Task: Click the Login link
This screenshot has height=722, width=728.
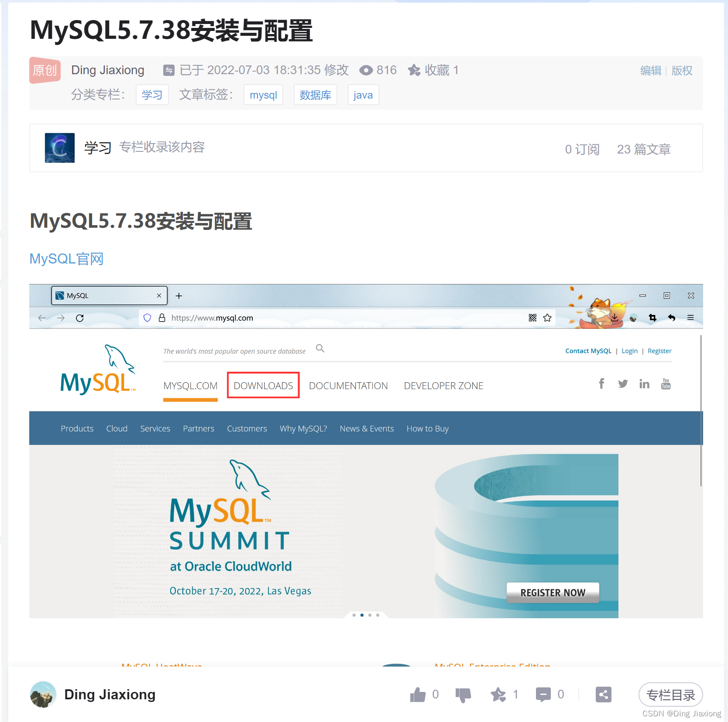Action: point(629,351)
